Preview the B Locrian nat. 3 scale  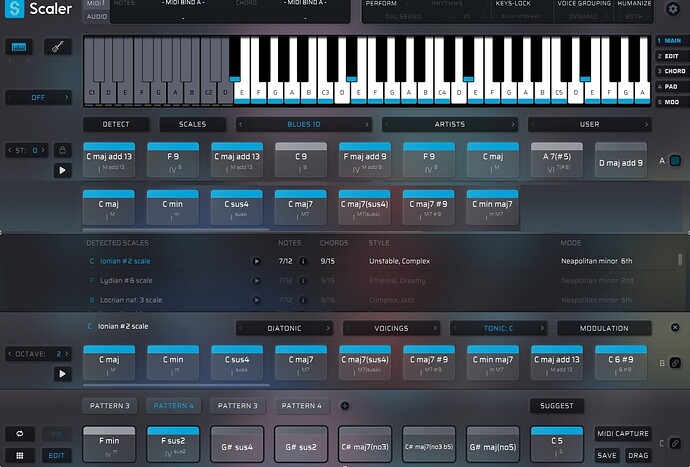click(x=256, y=300)
